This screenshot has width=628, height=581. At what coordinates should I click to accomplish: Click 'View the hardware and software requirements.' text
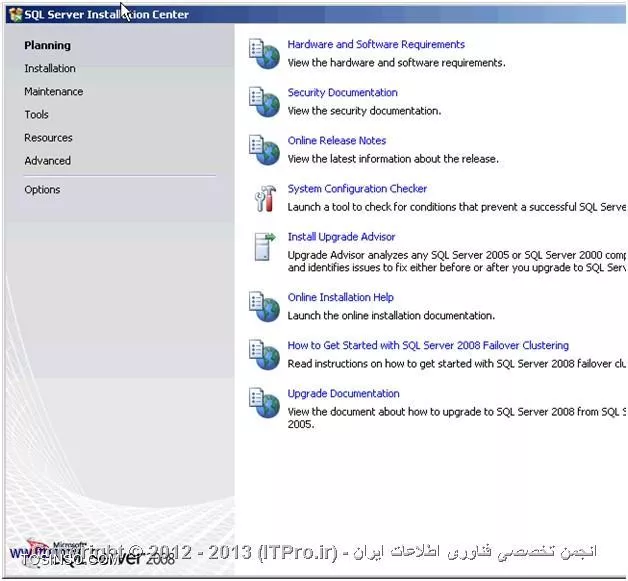[396, 63]
